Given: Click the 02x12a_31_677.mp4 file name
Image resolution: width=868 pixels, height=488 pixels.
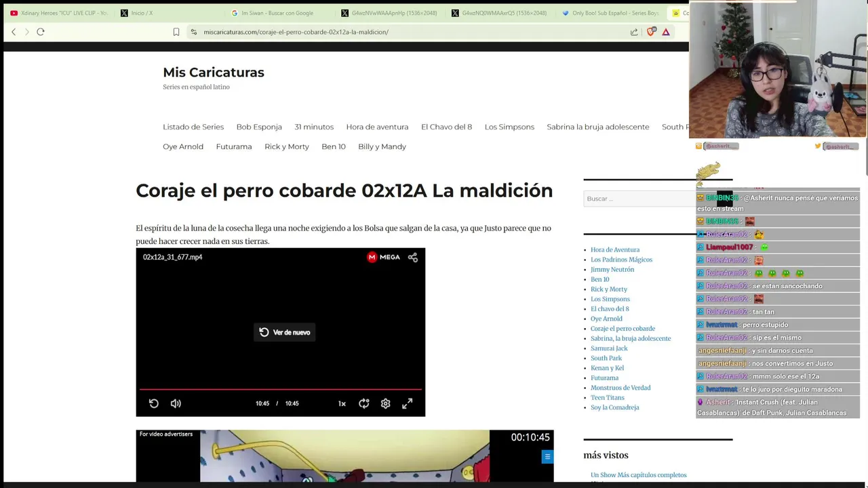Looking at the screenshot, I should (172, 257).
